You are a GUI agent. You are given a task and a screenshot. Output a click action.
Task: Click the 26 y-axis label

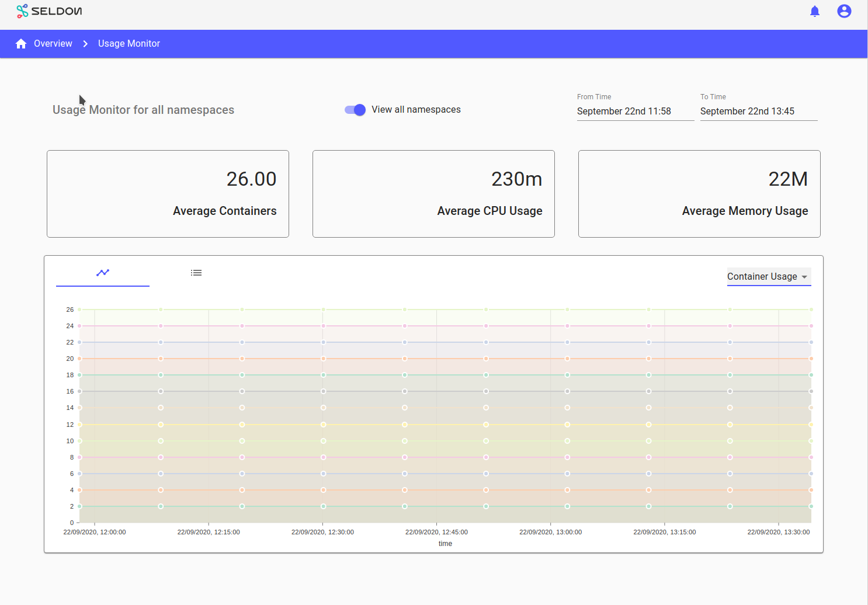[70, 310]
